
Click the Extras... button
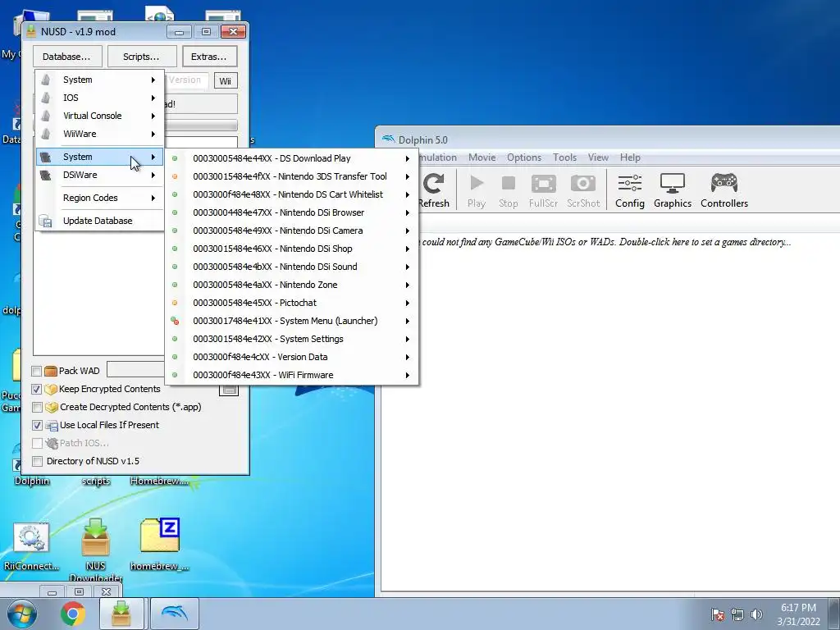209,57
